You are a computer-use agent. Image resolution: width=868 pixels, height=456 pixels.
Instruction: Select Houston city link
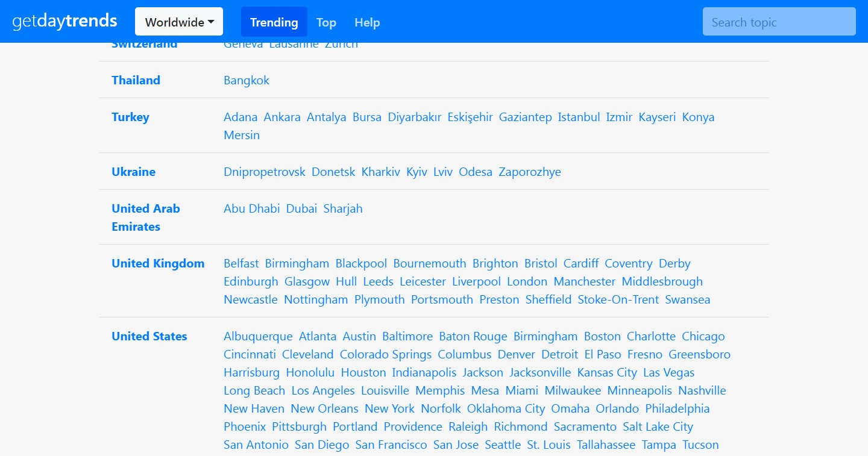click(363, 372)
